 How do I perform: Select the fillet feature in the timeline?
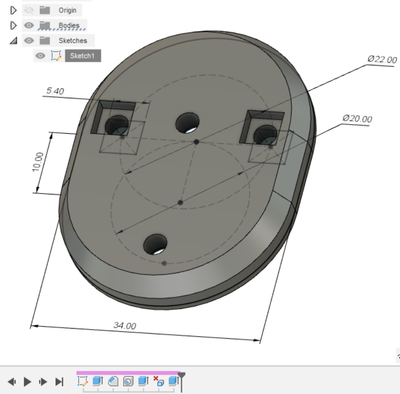click(x=113, y=381)
